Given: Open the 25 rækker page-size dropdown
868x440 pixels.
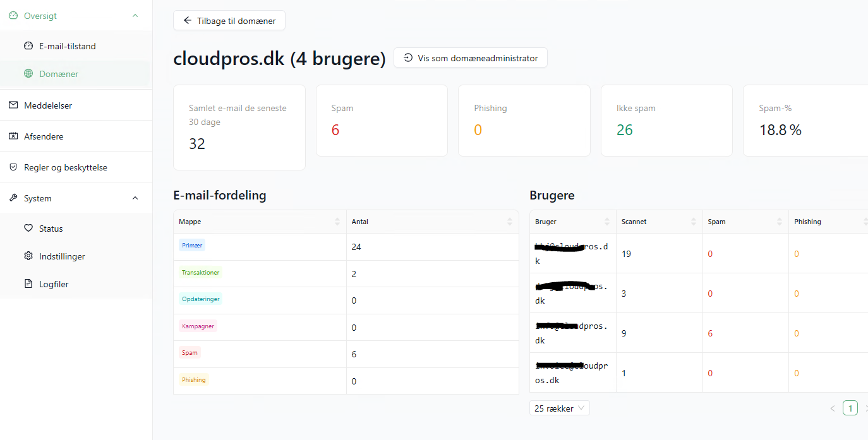Looking at the screenshot, I should [x=560, y=408].
